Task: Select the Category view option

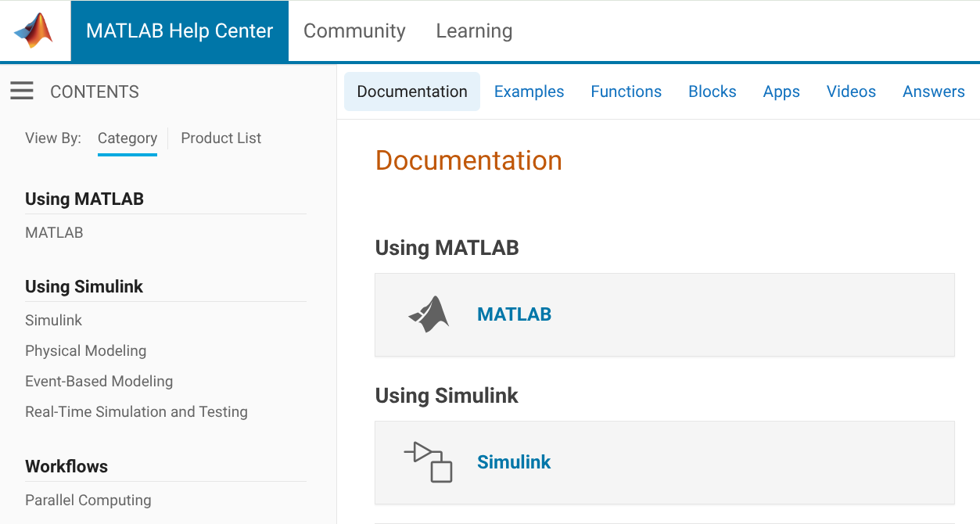Action: pos(127,138)
